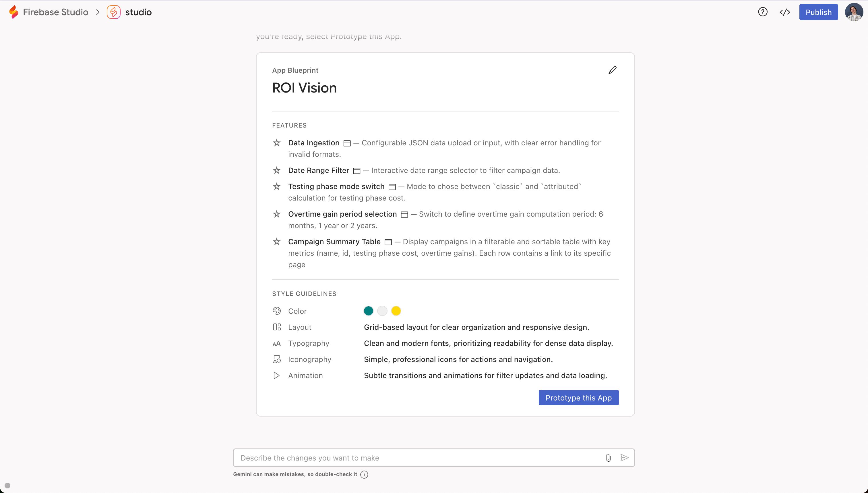
Task: Click the UI icon after Date Range Filter
Action: pyautogui.click(x=356, y=171)
